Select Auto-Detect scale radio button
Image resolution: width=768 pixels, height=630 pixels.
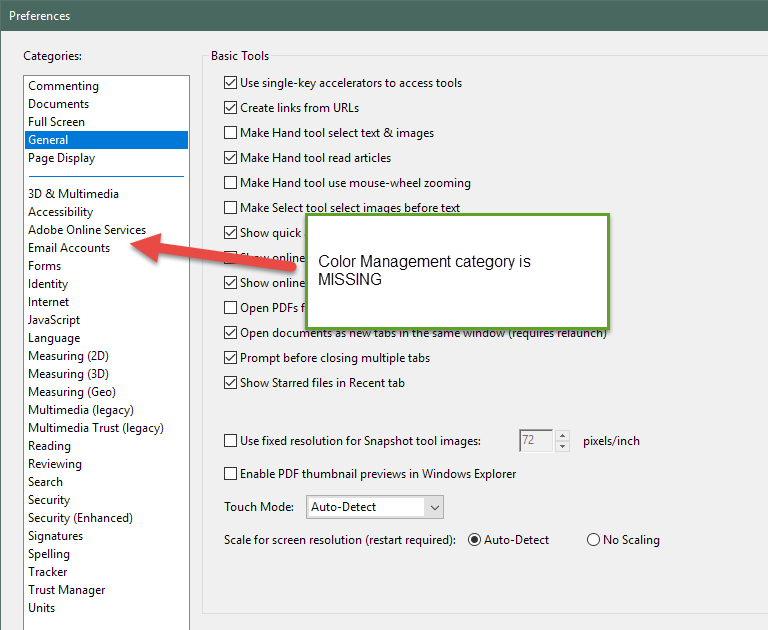(x=474, y=540)
